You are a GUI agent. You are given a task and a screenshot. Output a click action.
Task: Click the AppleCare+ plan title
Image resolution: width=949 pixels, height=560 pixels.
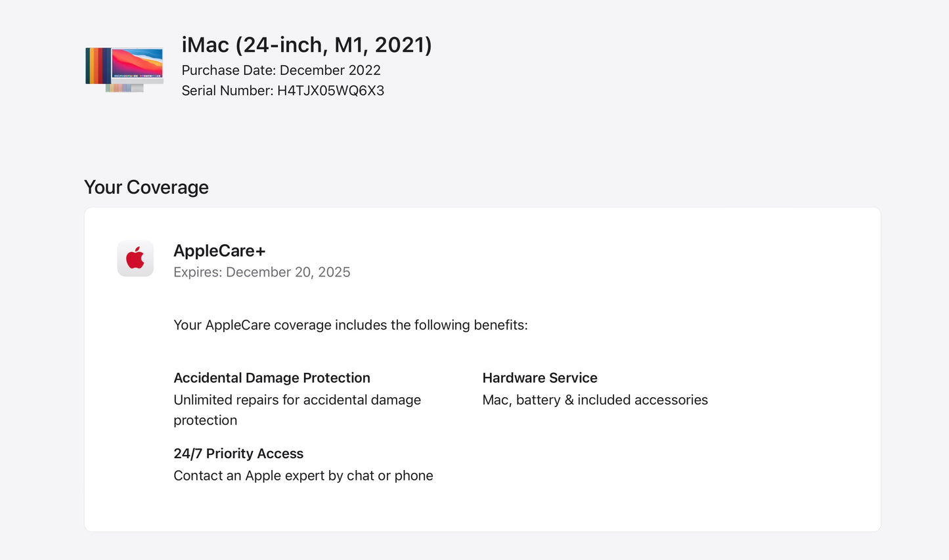(x=219, y=251)
